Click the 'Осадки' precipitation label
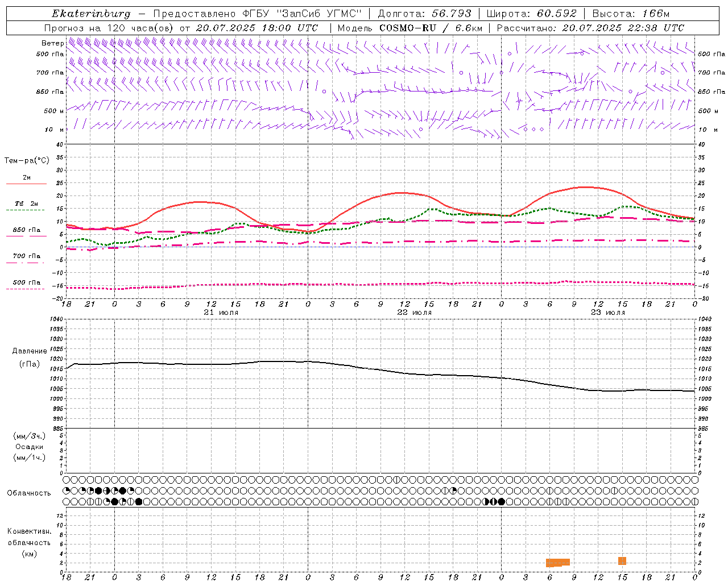 point(30,447)
